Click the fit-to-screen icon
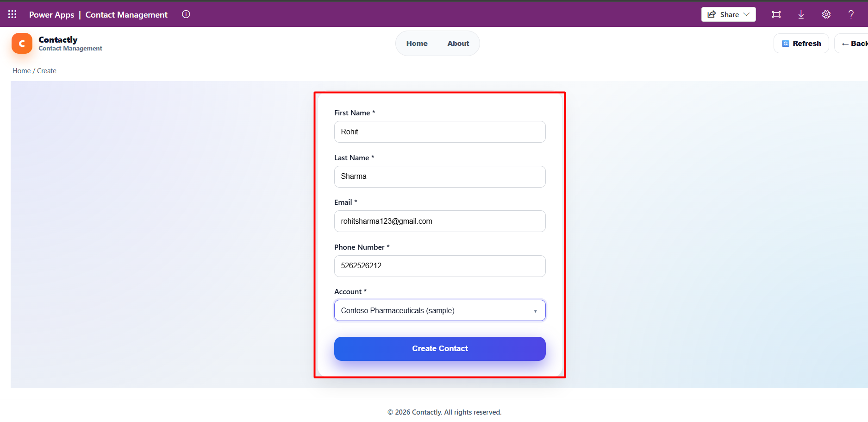The height and width of the screenshot is (422, 868). tap(776, 14)
